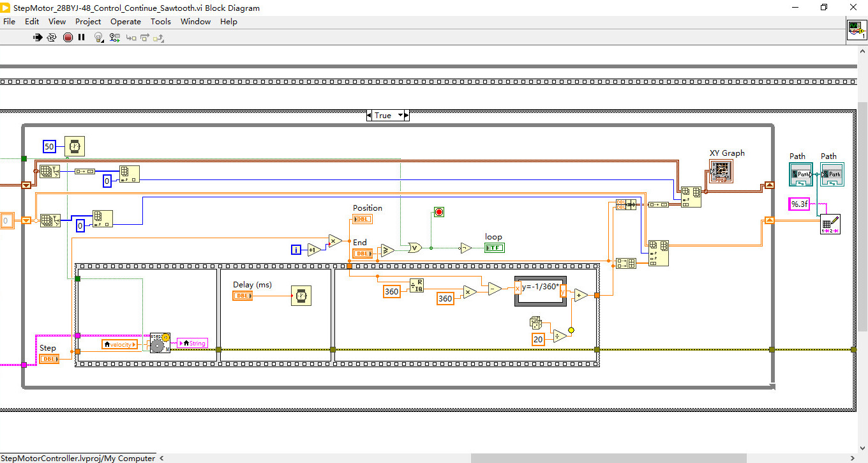Select the second Path indicator terminal
The image size is (868, 463).
pos(832,174)
